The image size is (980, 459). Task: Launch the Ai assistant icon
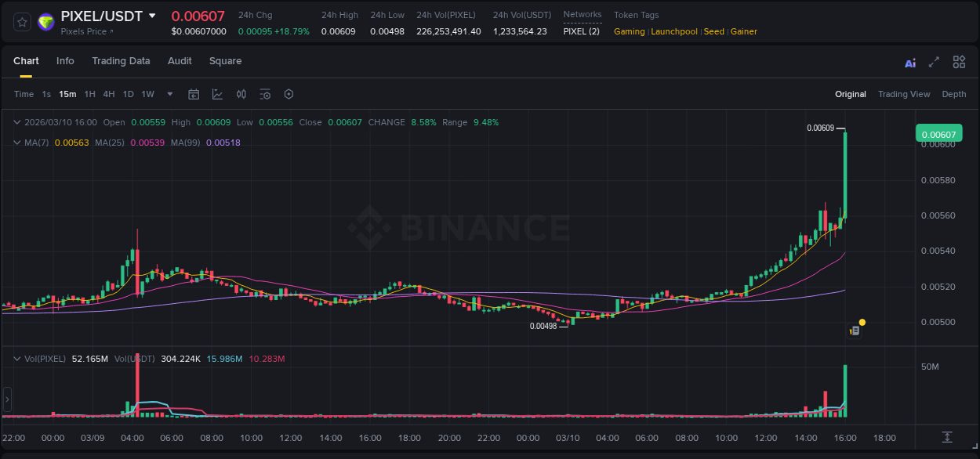point(909,61)
